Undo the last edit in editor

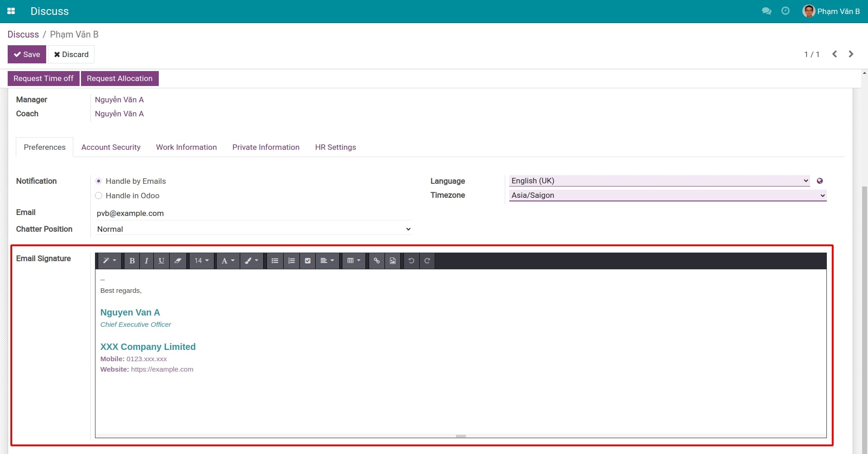(411, 261)
